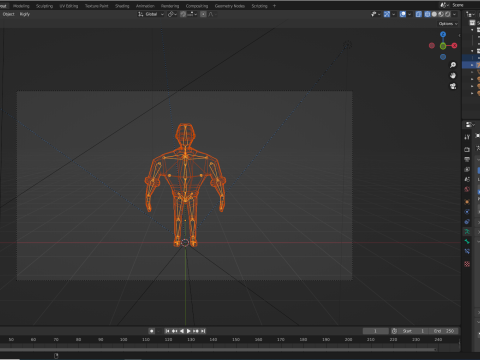Click the green Y axis on navigation gizmo
Screen dimensions: 480x360
443,46
